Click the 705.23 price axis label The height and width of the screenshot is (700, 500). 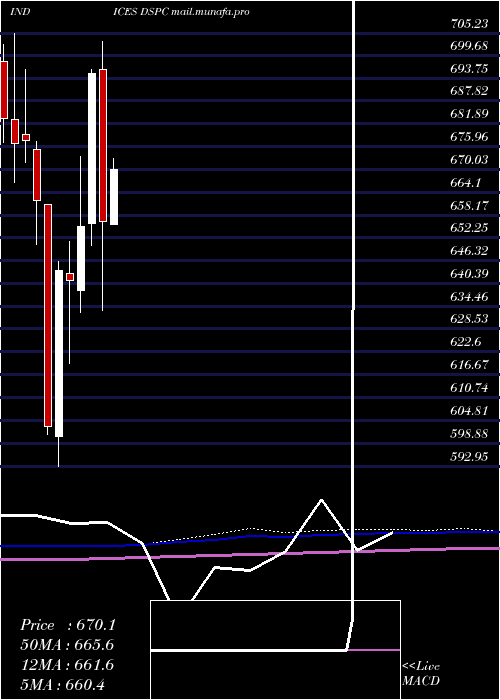(469, 24)
